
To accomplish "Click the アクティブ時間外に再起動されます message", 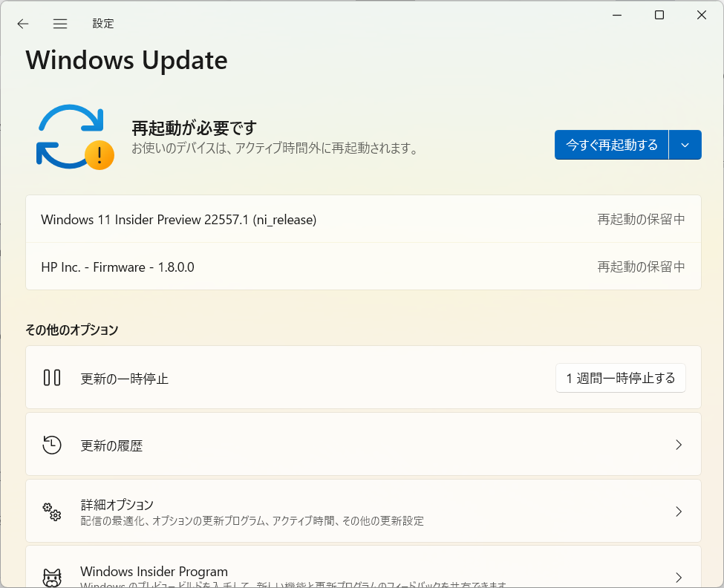I will pyautogui.click(x=275, y=148).
